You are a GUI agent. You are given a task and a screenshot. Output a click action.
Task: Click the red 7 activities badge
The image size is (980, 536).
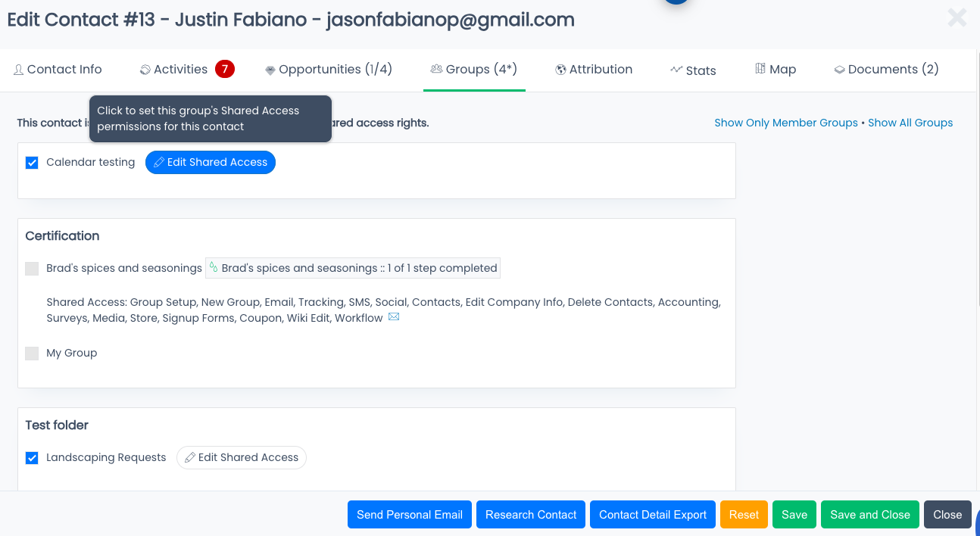[225, 69]
